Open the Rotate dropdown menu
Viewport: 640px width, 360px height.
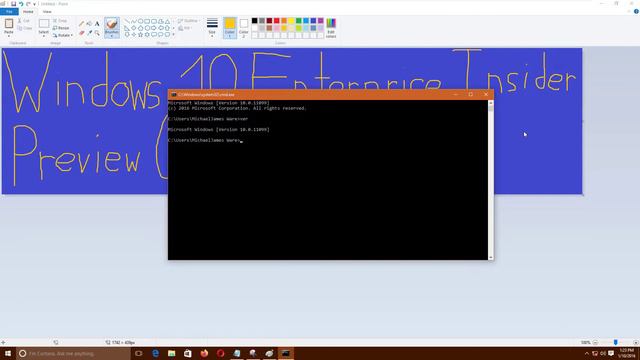click(x=63, y=36)
